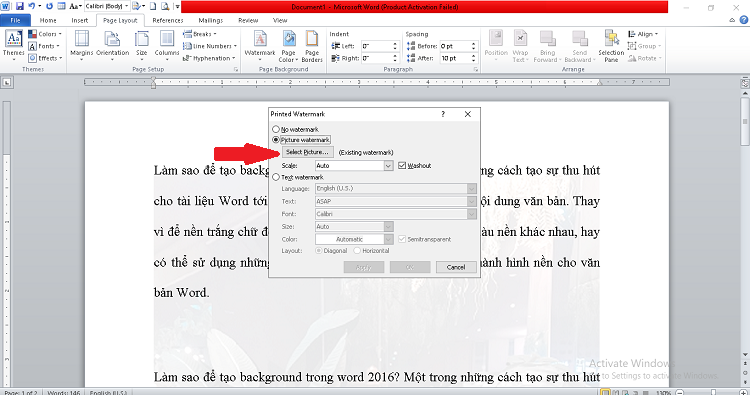Open theme Effects menu
The width and height of the screenshot is (750, 395).
(x=45, y=58)
